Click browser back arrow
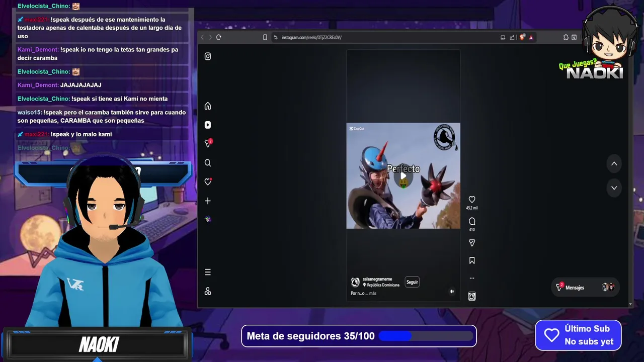644x362 pixels. [x=203, y=37]
